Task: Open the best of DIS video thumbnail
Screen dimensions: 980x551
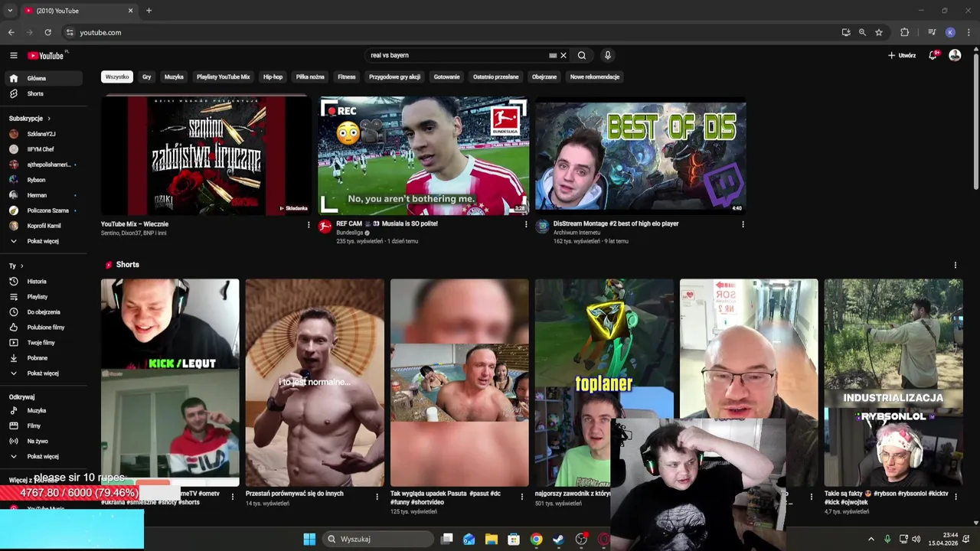Action: [x=640, y=155]
